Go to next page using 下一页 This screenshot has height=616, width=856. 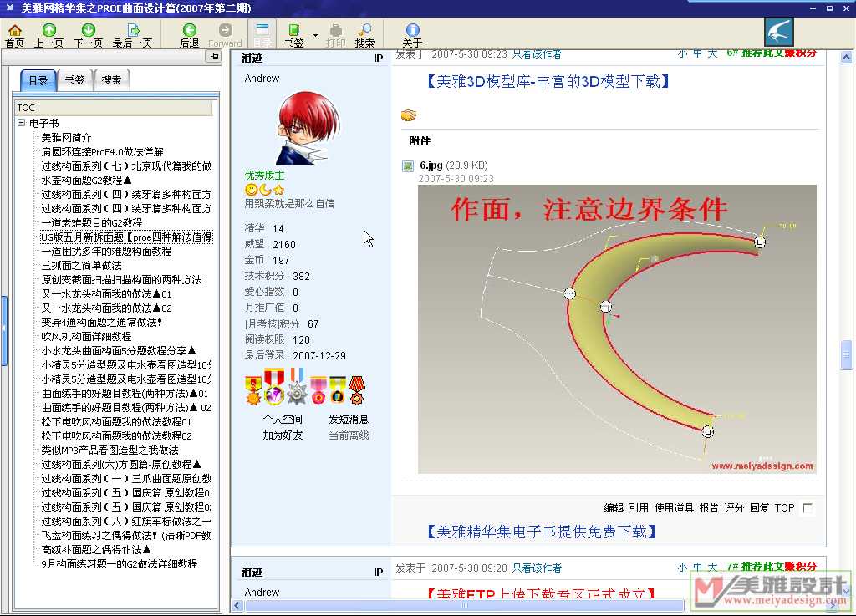(88, 35)
